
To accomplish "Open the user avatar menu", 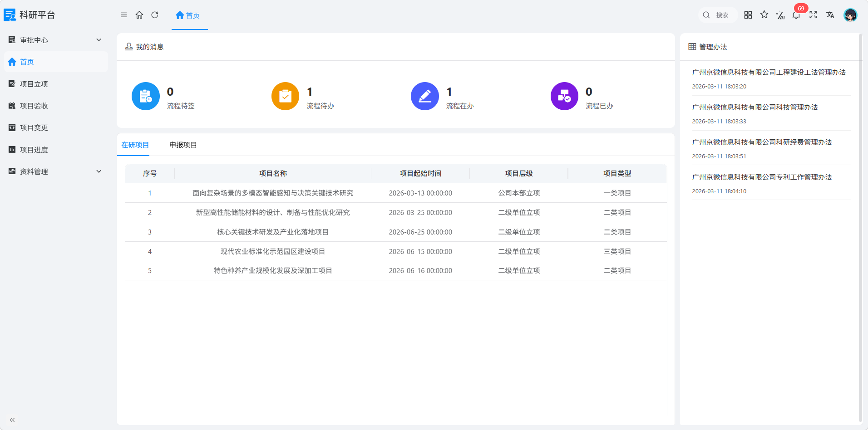I will click(x=850, y=15).
